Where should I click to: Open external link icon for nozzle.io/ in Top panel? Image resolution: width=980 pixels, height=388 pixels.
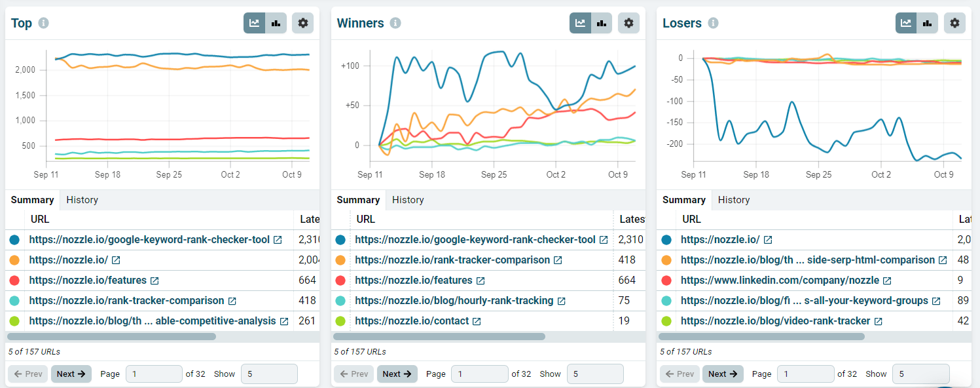coord(116,260)
